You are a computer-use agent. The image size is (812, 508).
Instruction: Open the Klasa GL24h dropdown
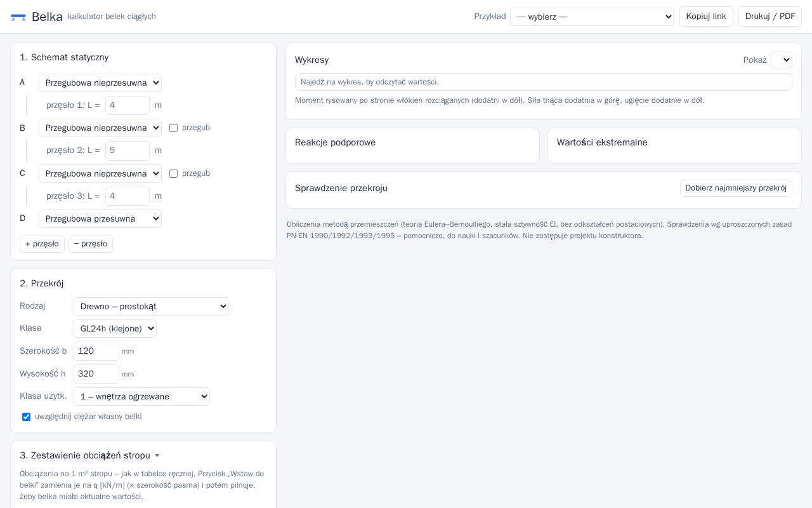point(115,328)
